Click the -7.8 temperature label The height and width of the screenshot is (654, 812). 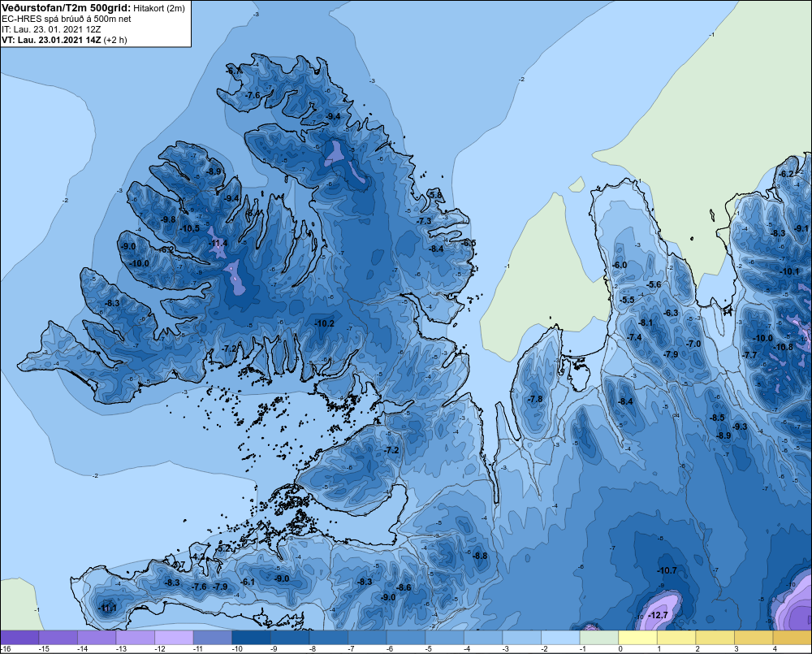535,399
